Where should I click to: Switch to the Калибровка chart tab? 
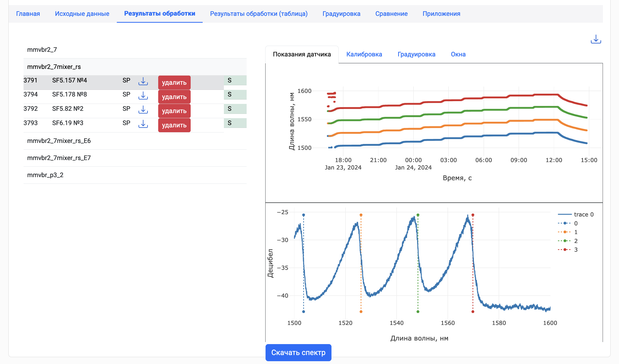[364, 54]
